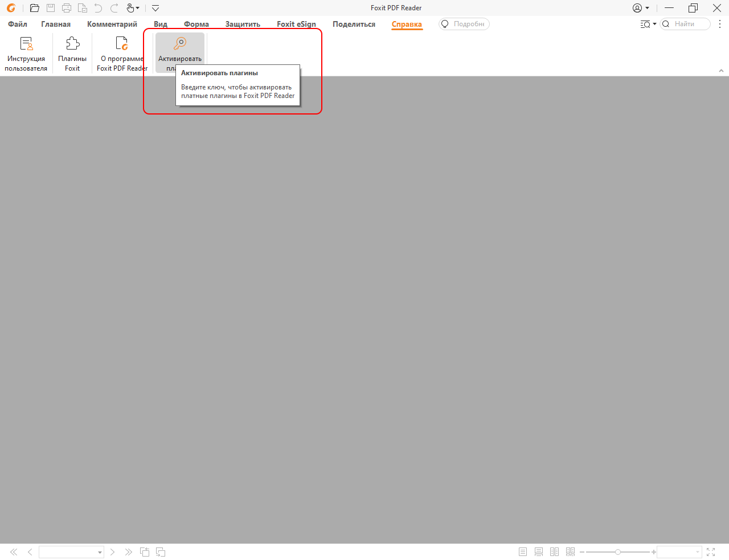Click the Save As icon beside Print

(83, 8)
